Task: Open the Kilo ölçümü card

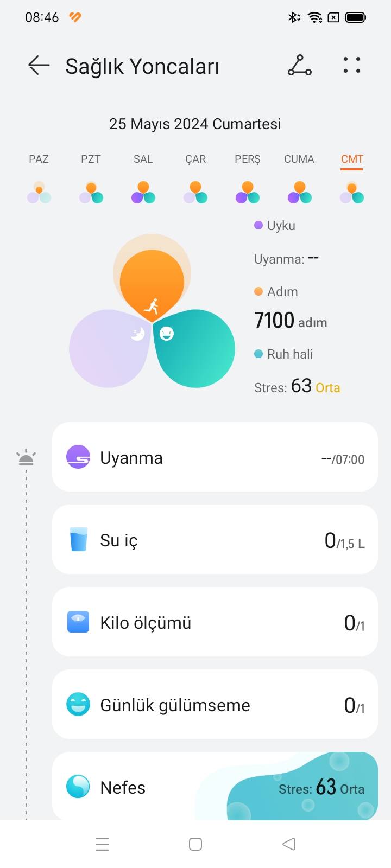Action: pyautogui.click(x=215, y=622)
